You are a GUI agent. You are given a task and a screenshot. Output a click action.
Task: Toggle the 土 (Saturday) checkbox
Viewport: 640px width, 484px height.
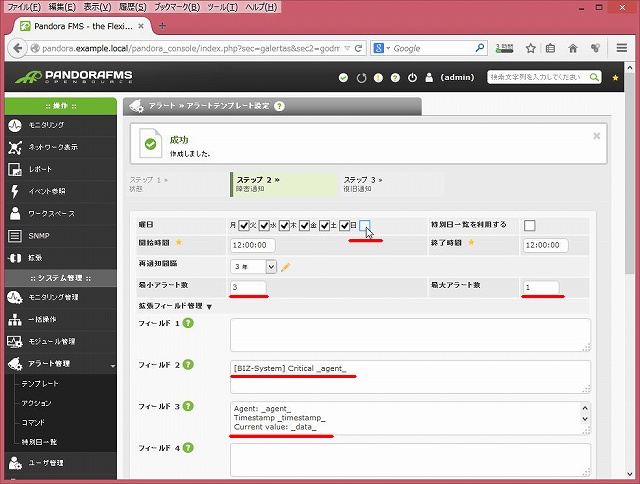pos(344,225)
